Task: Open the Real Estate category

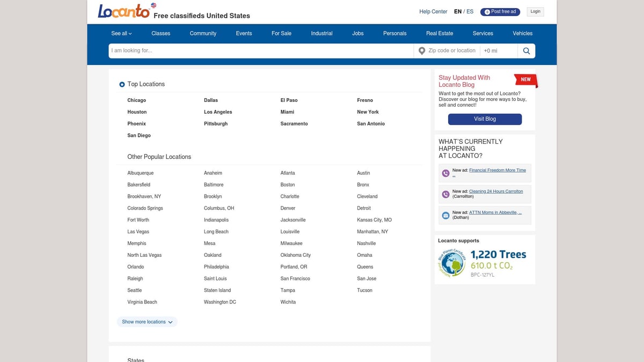Action: click(x=439, y=33)
